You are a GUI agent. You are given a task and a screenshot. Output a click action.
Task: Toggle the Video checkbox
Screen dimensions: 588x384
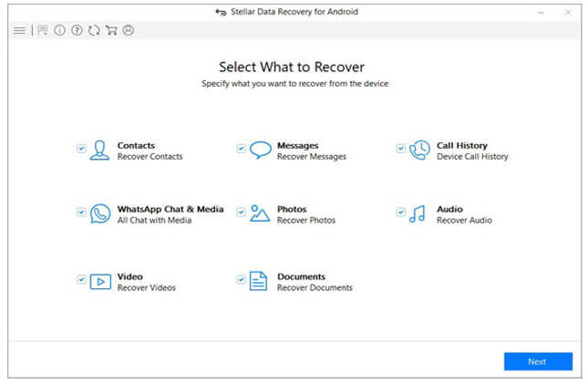tap(82, 279)
